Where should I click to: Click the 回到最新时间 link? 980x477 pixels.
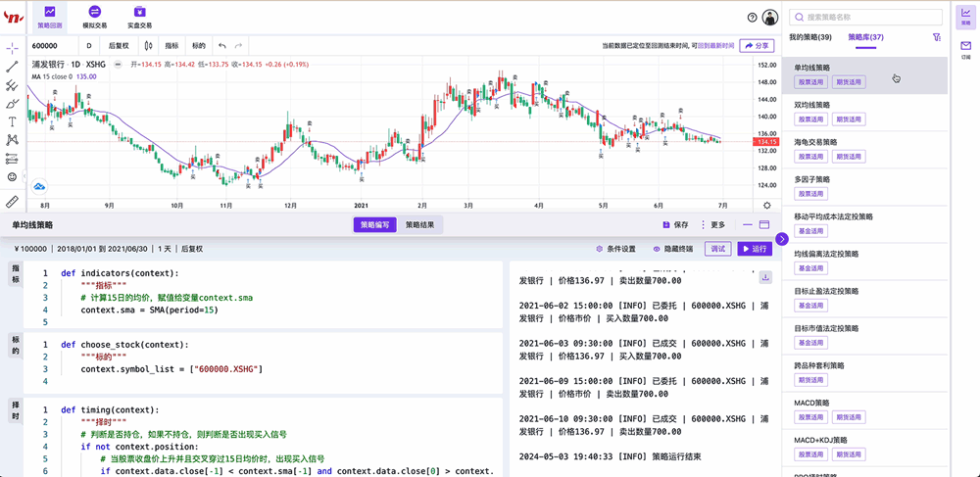click(716, 46)
